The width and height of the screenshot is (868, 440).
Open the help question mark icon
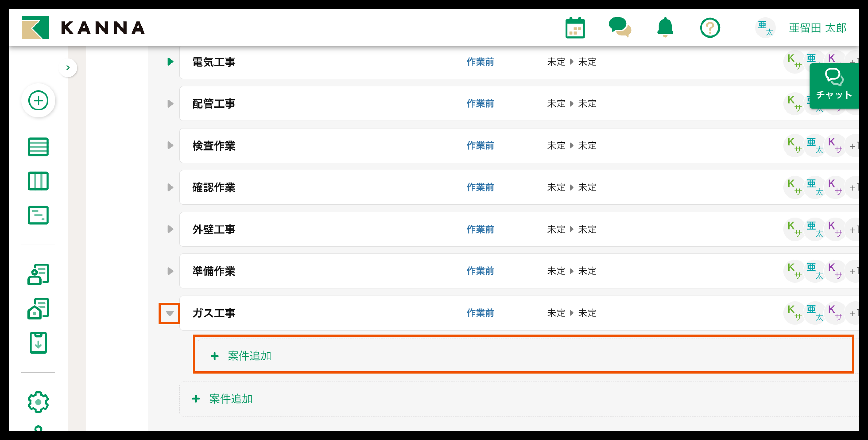click(710, 28)
